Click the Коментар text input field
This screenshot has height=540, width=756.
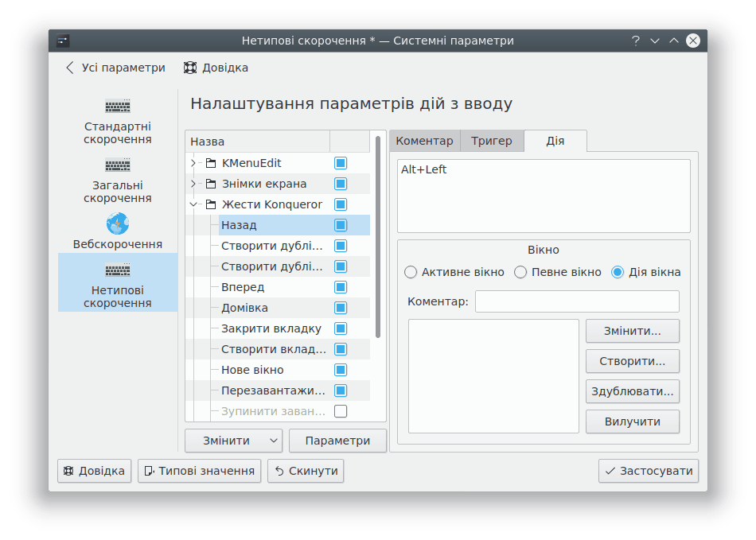[x=577, y=301]
